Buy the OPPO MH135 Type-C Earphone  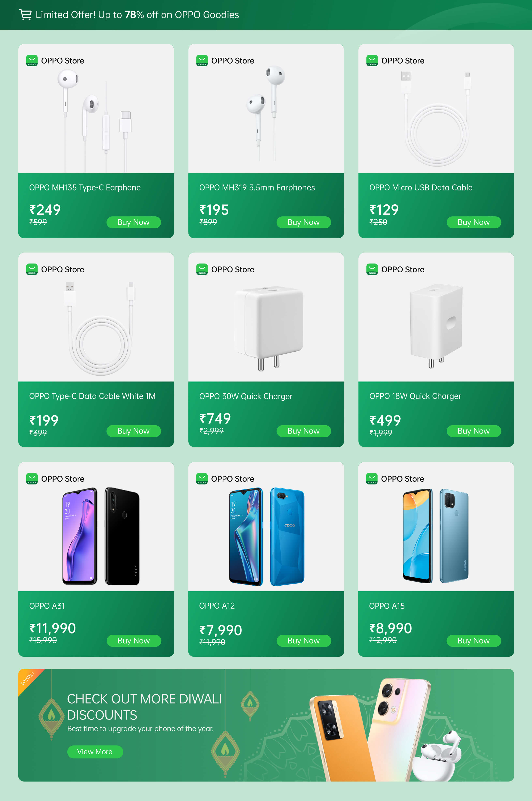133,222
